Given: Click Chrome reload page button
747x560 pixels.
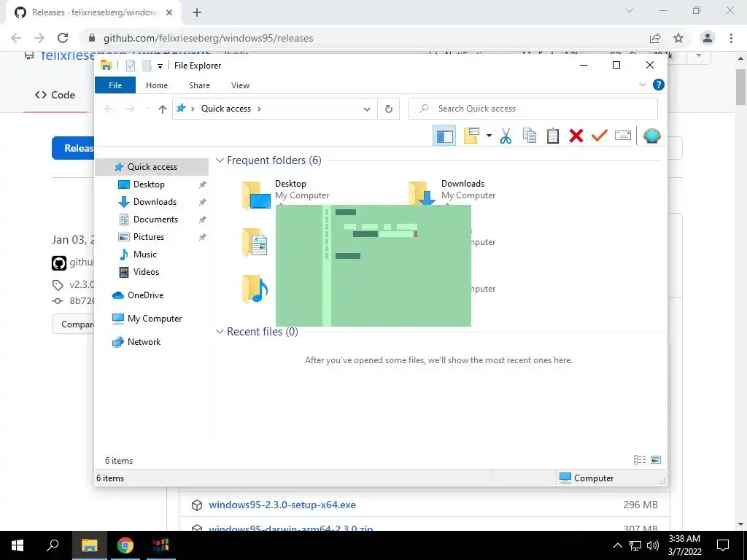Looking at the screenshot, I should [x=63, y=38].
